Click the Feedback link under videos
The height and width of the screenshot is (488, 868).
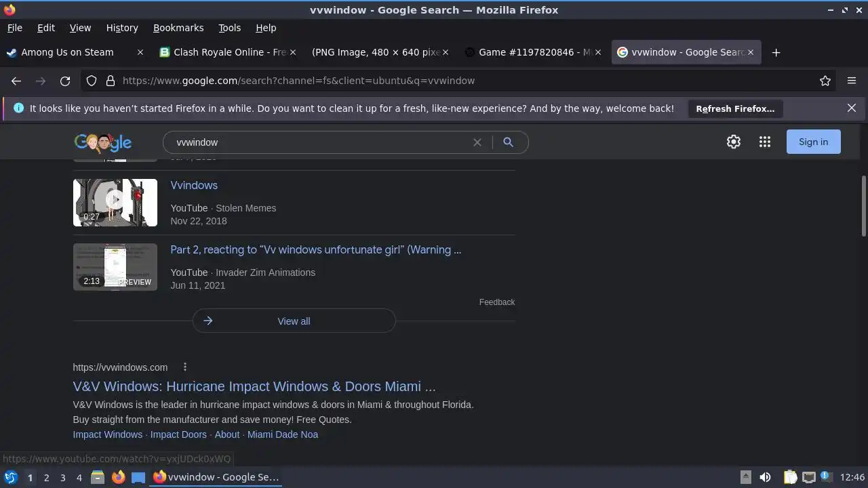coord(497,302)
